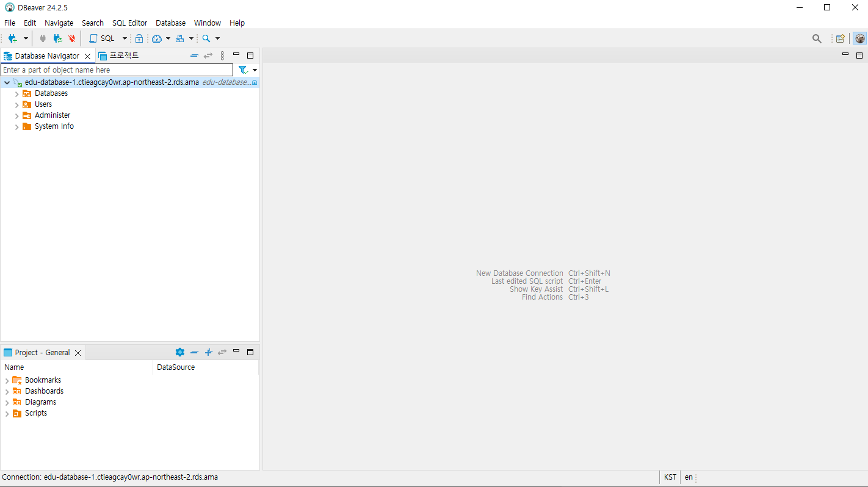Click the Bookmarks folder icon

point(17,380)
